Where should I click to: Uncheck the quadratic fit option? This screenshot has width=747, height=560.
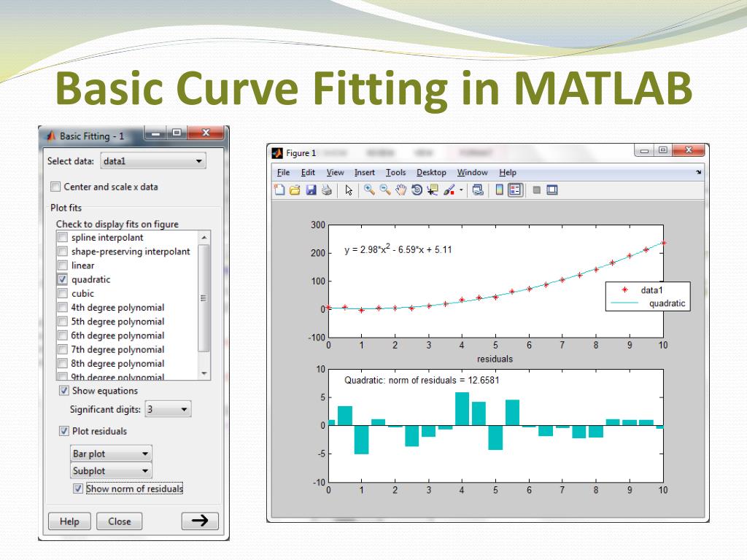click(x=63, y=279)
